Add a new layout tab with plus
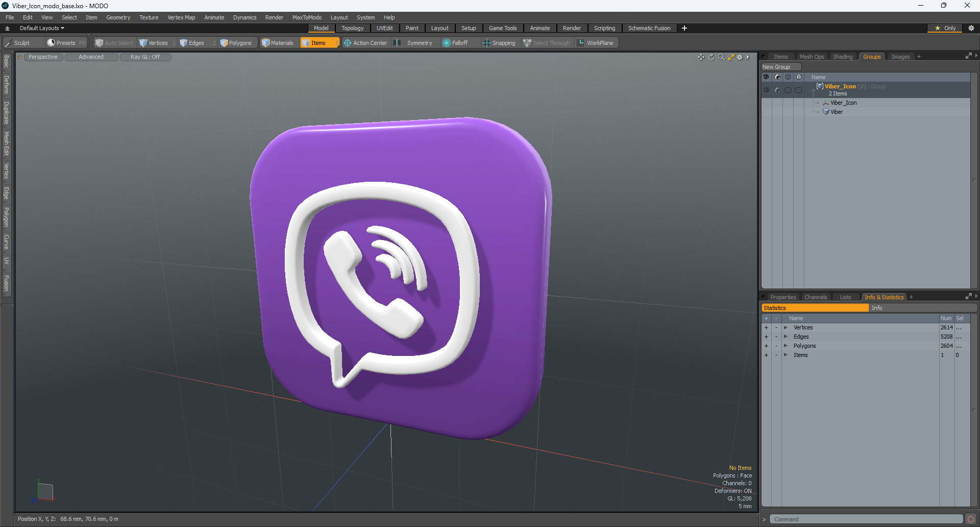980x527 pixels. coord(684,28)
